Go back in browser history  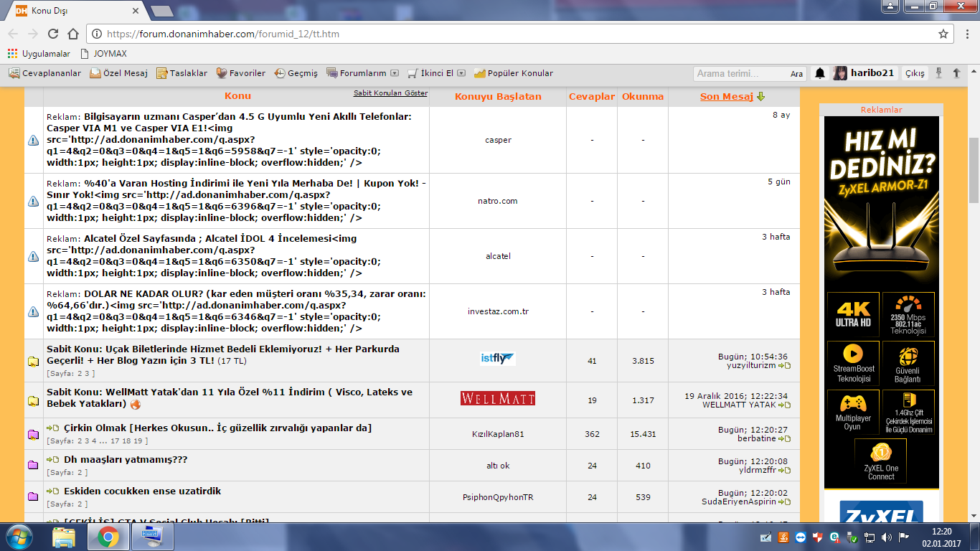13,34
